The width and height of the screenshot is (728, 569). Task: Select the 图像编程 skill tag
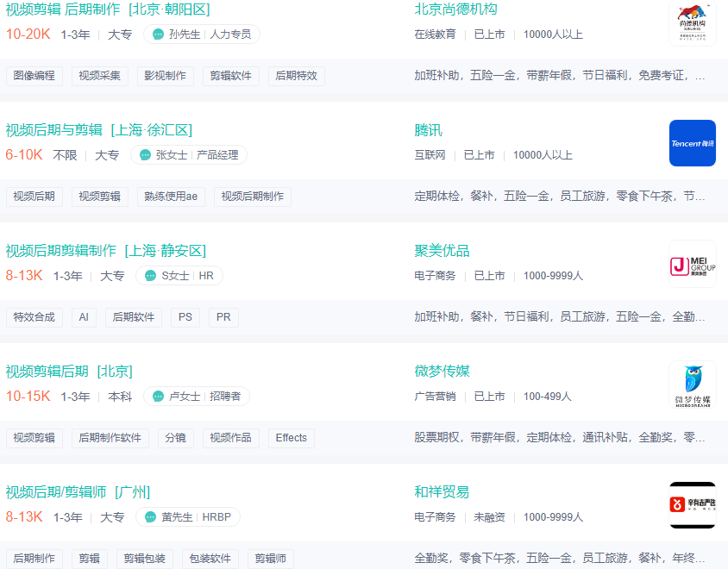click(35, 76)
